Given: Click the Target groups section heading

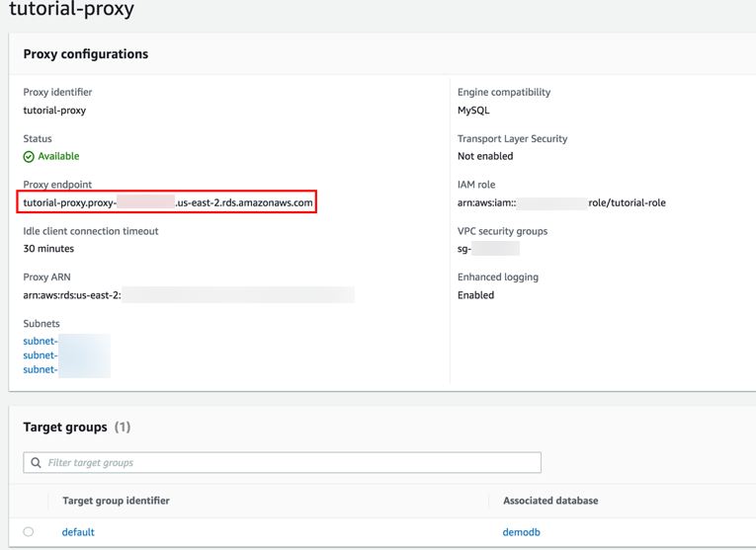Looking at the screenshot, I should 65,428.
